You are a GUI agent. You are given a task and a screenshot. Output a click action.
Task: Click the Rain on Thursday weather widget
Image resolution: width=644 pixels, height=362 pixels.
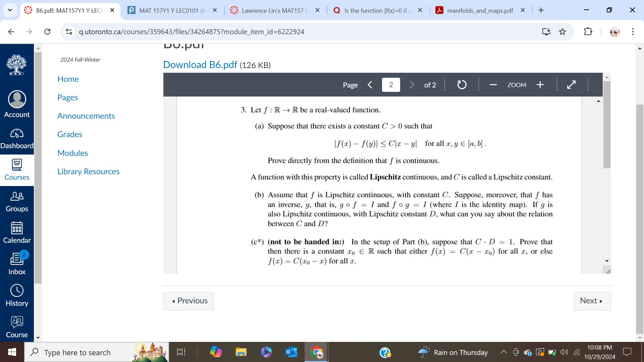[x=453, y=352]
